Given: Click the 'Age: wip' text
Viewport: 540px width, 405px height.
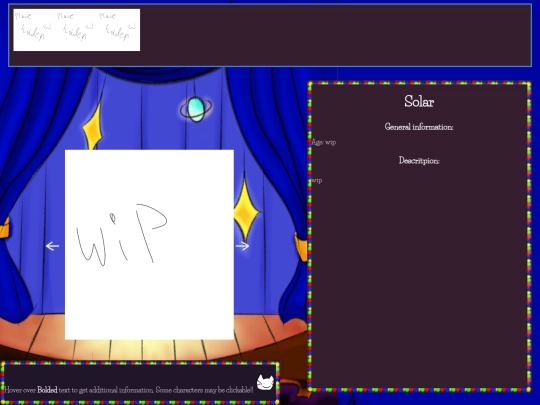Looking at the screenshot, I should [323, 142].
